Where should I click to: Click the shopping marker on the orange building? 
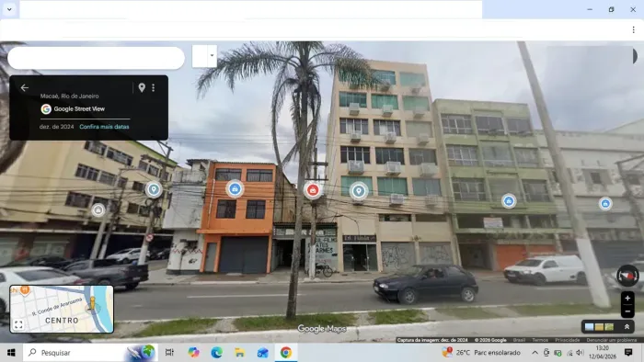coord(235,189)
